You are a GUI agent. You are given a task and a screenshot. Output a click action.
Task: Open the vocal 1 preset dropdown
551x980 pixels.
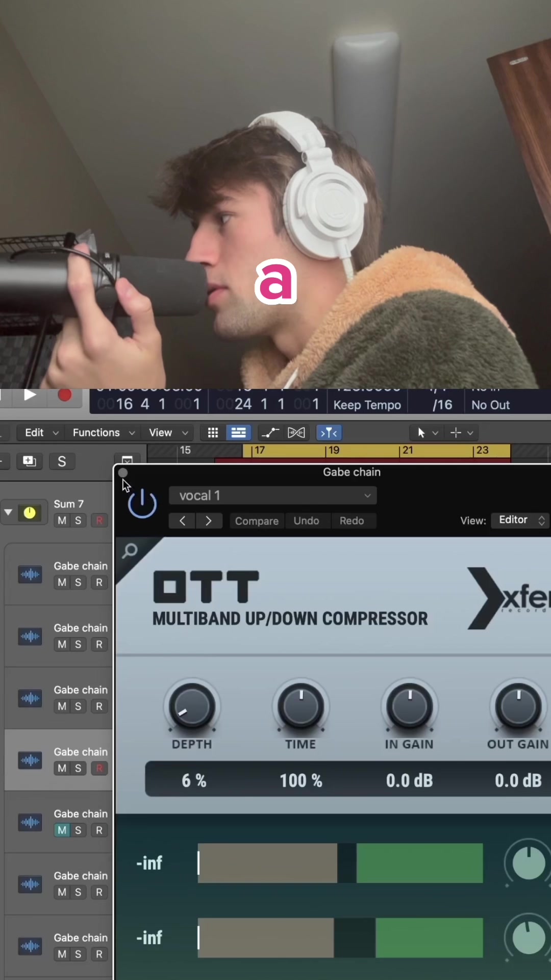[x=272, y=496]
